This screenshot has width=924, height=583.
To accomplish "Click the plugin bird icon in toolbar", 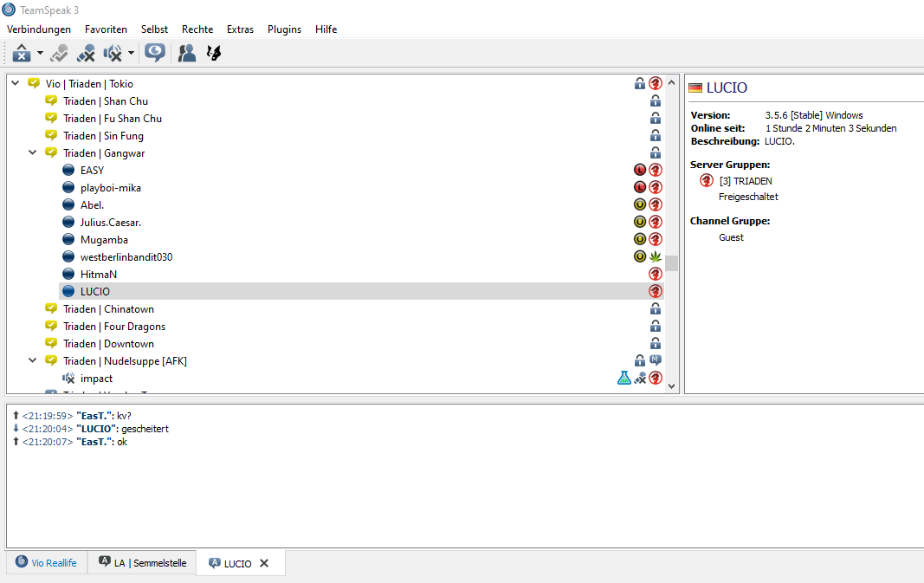I will [x=214, y=53].
